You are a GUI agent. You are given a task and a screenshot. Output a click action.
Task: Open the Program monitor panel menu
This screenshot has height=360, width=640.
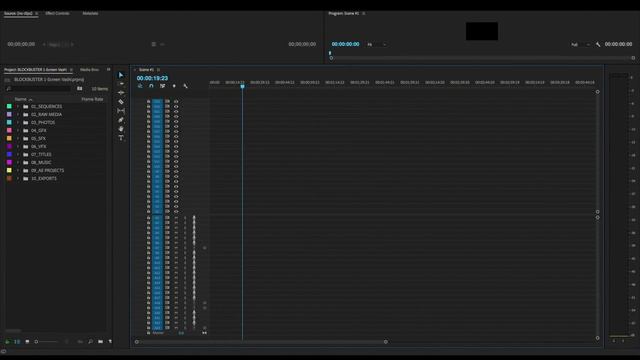[364, 13]
